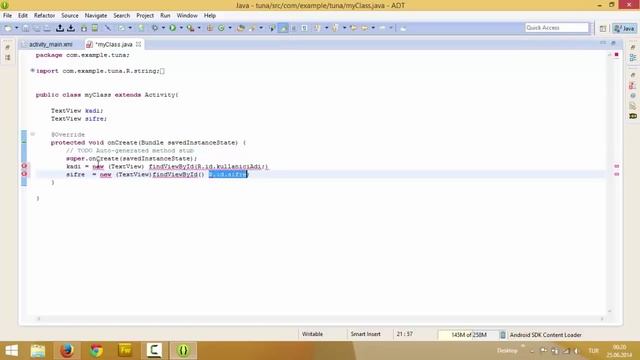Viewport: 640px width, 360px height.
Task: Open the Android SDK Manager icon
Action: coord(84,28)
